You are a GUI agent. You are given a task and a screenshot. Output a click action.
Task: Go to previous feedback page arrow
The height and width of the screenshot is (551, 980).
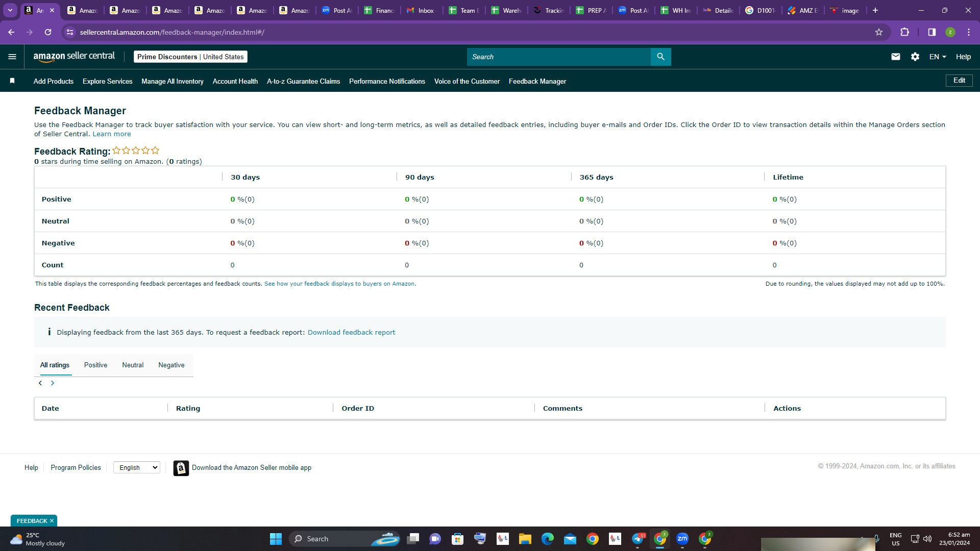[x=40, y=383]
